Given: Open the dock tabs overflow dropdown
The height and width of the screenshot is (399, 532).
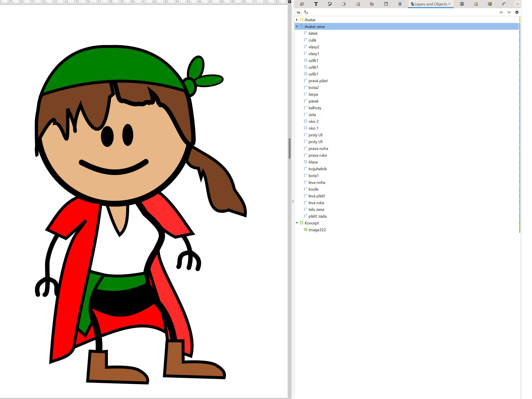Looking at the screenshot, I should tap(517, 4).
